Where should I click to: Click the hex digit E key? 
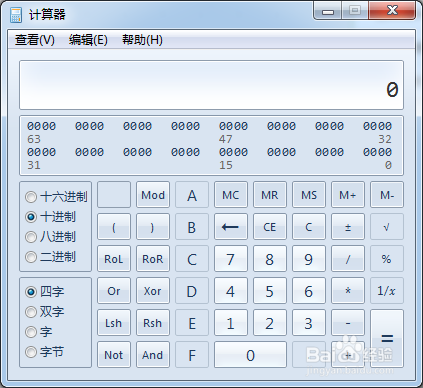[x=192, y=323]
